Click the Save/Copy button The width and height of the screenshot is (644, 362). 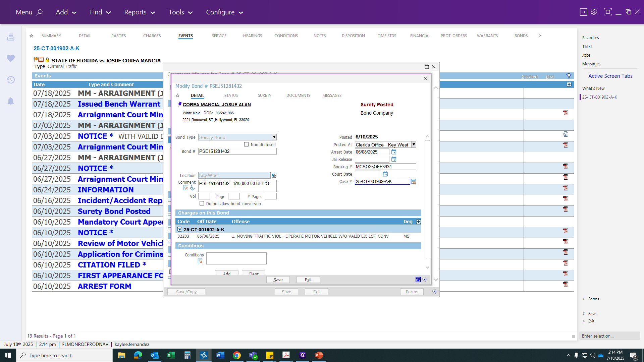(x=186, y=292)
